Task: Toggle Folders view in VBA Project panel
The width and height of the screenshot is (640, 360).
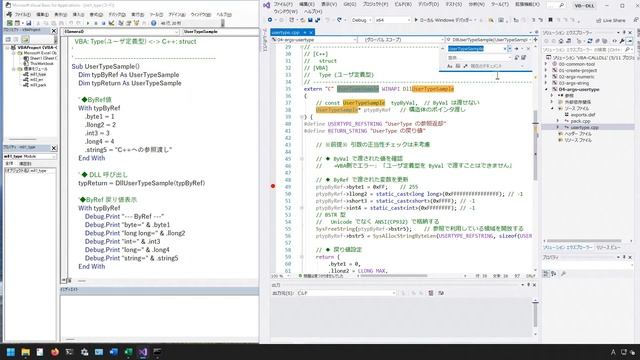Action: [25, 39]
